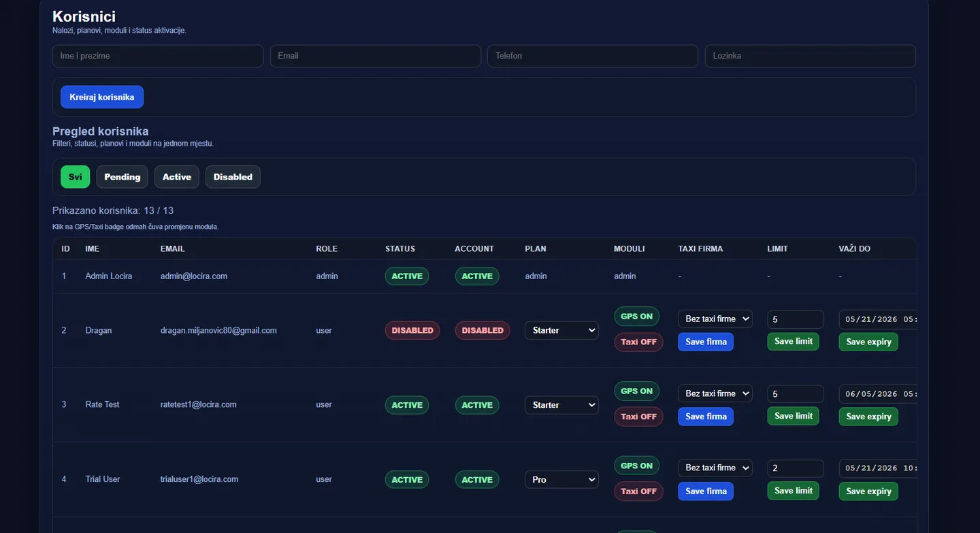Save expiry for Rate Test

coord(868,417)
